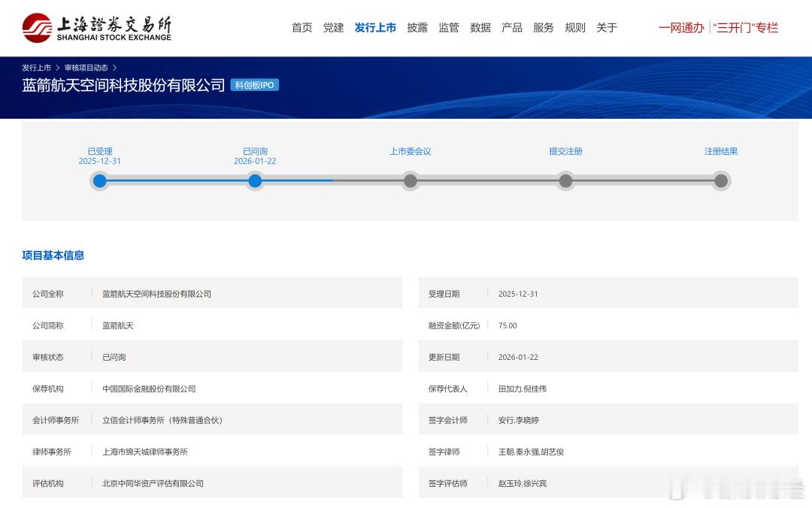The width and height of the screenshot is (812, 508).
Task: Open the "三开门"专栏 link
Action: [x=746, y=28]
